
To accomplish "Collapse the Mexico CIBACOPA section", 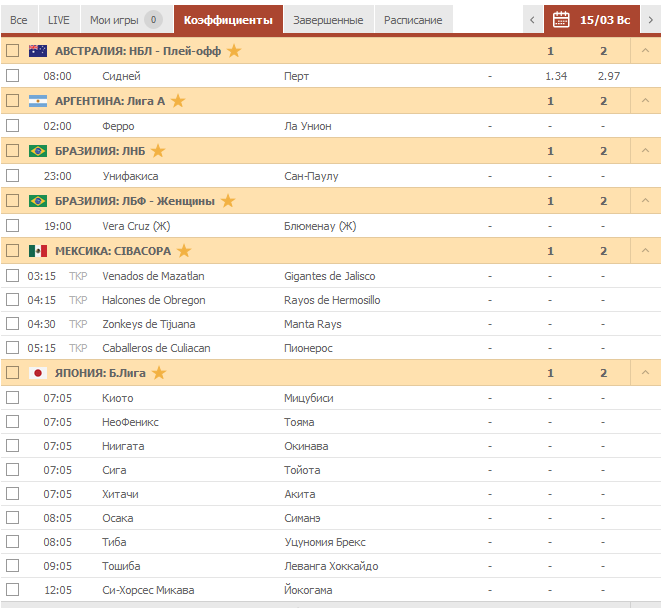I will coord(645,251).
